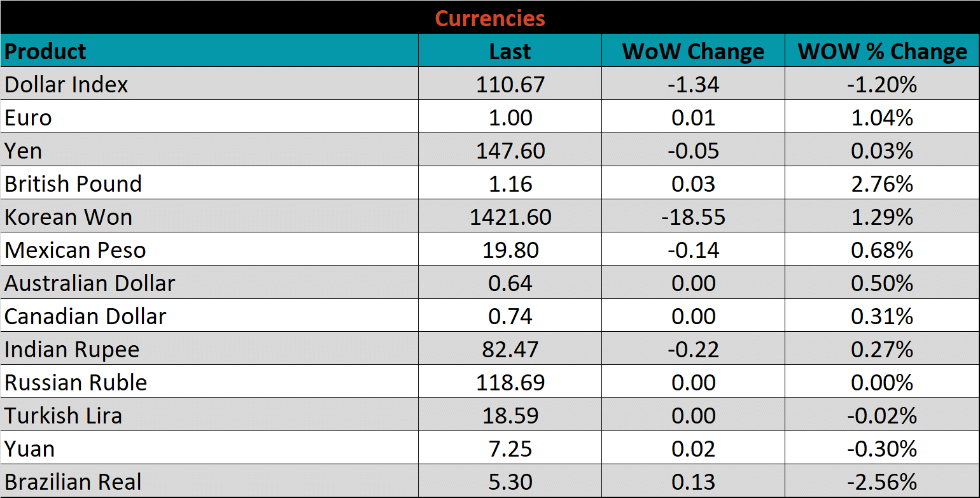The width and height of the screenshot is (980, 498).
Task: Click the Currencies table title
Action: coord(490,18)
